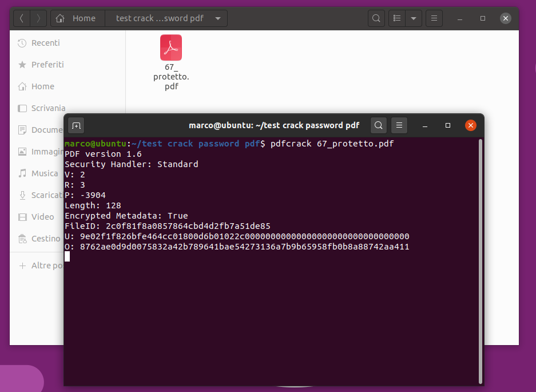Close the file manager window
The image size is (536, 392).
(506, 18)
